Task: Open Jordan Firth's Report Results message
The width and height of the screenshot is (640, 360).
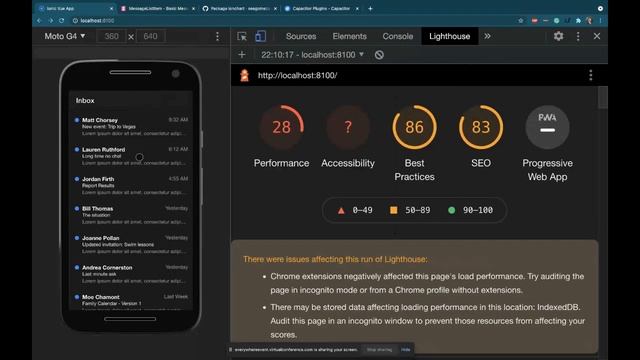Action: coord(131,185)
